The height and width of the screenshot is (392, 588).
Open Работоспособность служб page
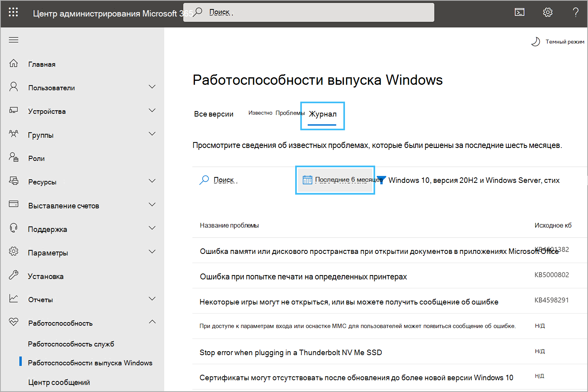click(x=71, y=344)
